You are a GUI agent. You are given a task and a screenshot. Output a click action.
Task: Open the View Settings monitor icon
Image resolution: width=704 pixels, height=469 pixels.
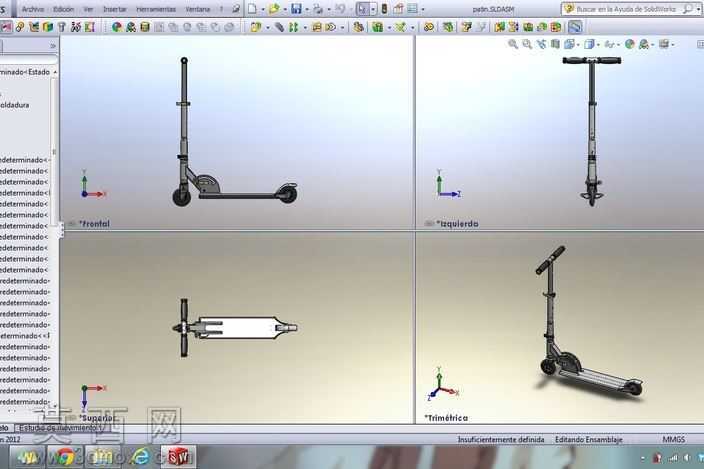coord(664,44)
